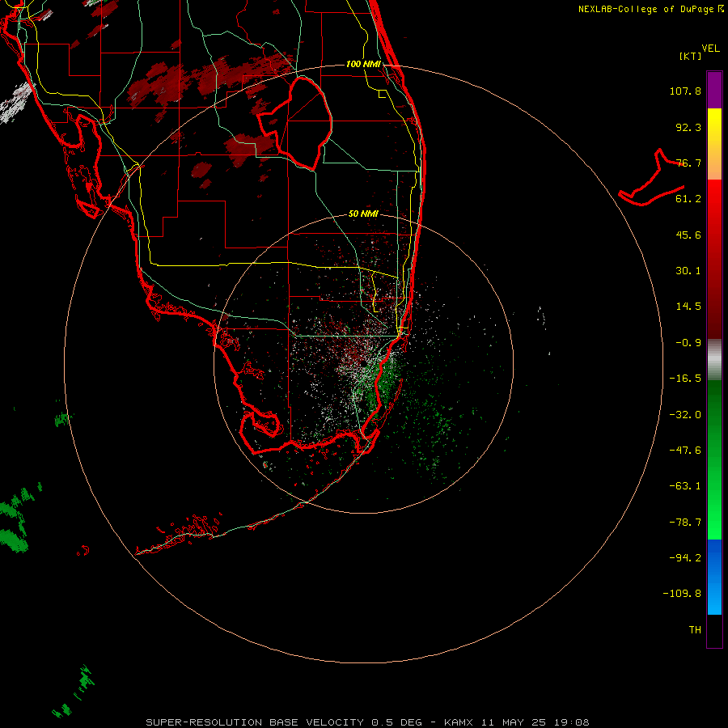Viewport: 728px width, 728px height.
Task: Click the -47.6 velocity scale value
Action: click(x=685, y=451)
